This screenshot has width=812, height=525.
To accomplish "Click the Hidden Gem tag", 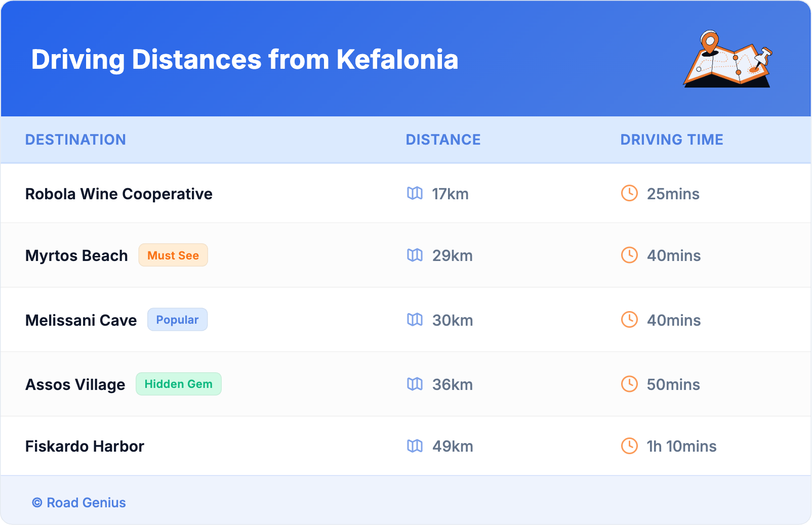I will tap(178, 384).
